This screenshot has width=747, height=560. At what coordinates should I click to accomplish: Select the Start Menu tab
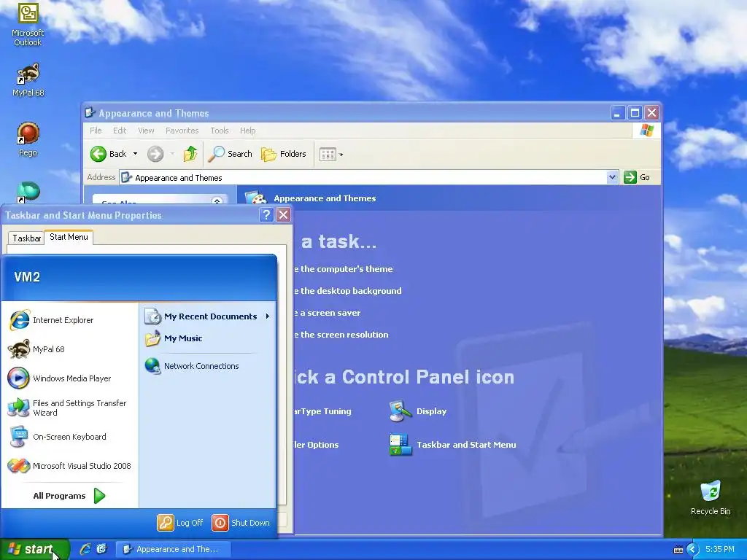pos(69,237)
